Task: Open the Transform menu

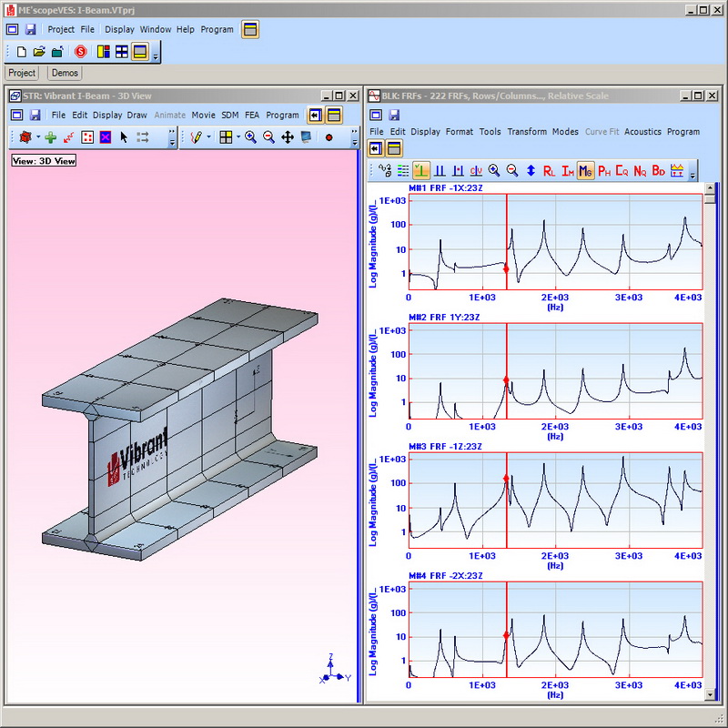Action: point(526,131)
